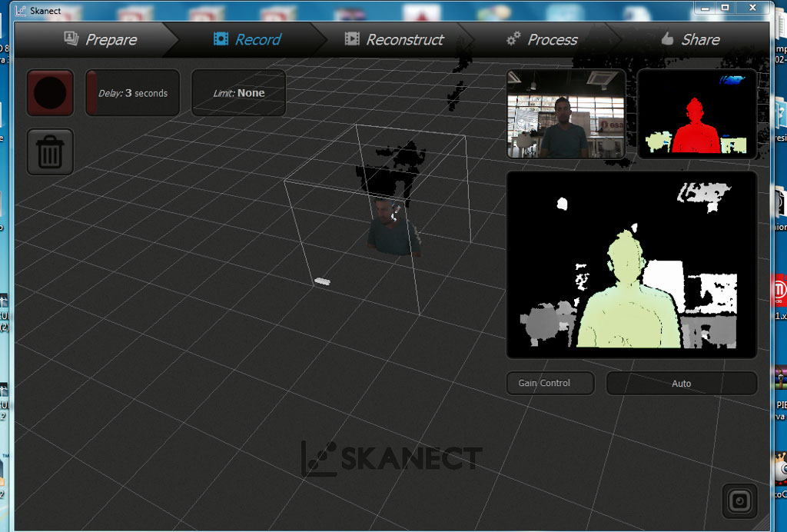The image size is (787, 532).
Task: Open the Reconstruct tab
Action: click(x=394, y=39)
